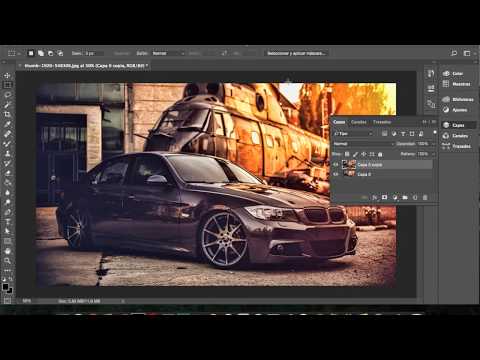Open the layer blend mode Normal dropdown
Viewport: 480px width, 360px height.
364,144
